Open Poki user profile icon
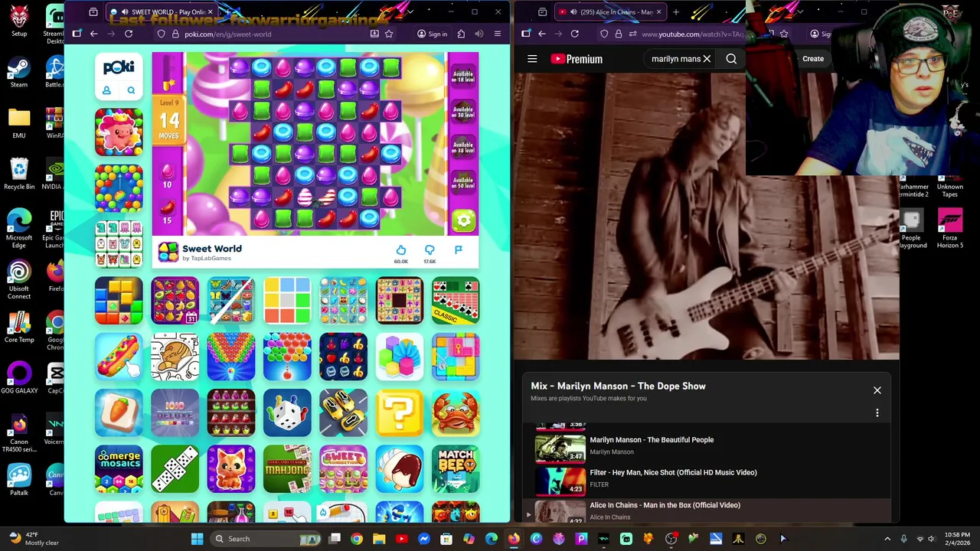The width and height of the screenshot is (980, 551). [106, 91]
